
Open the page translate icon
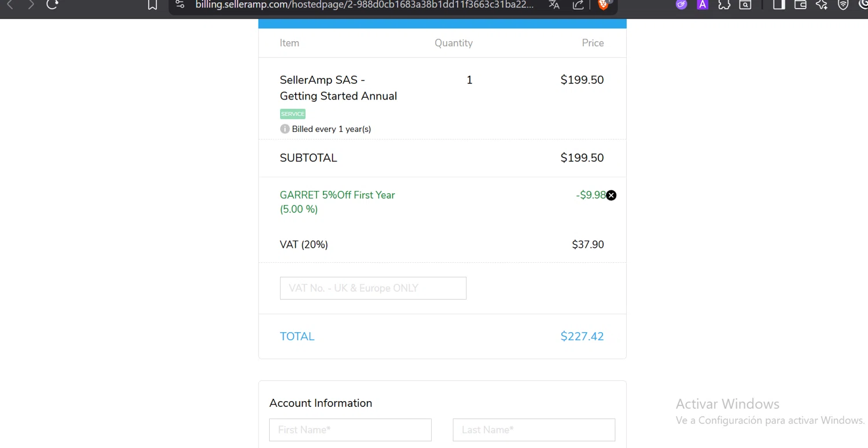554,5
